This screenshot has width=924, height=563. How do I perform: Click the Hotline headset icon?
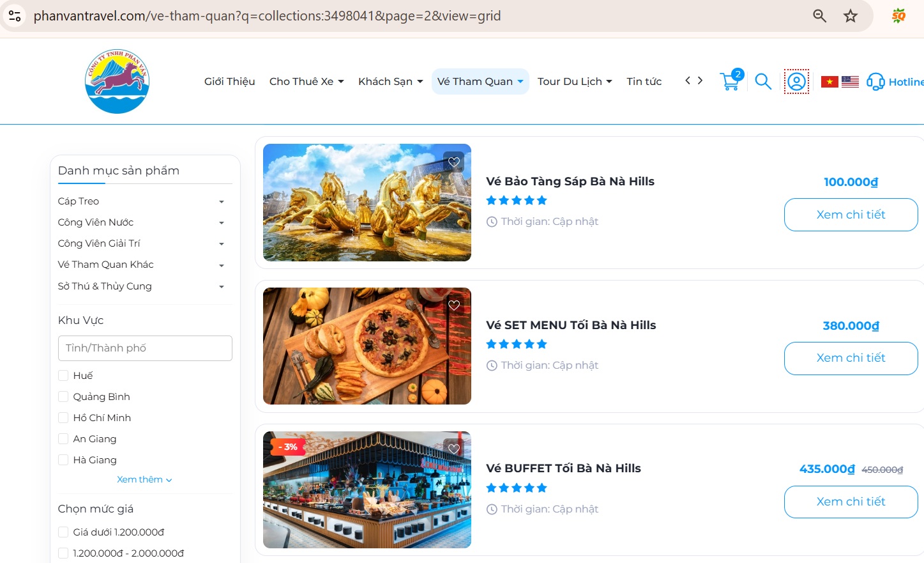874,82
